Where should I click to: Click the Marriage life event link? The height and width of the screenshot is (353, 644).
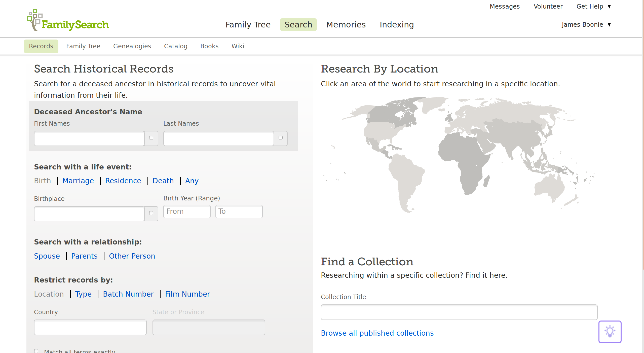[78, 181]
